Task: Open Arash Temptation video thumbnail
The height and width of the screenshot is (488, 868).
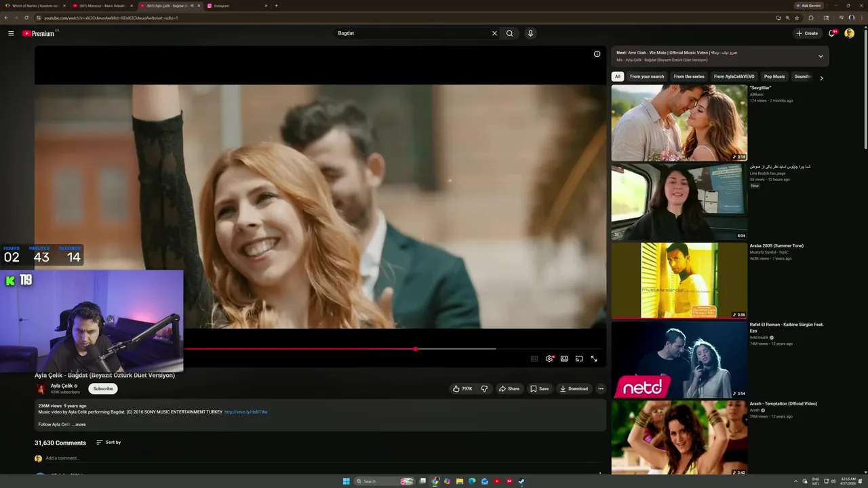Action: 679,438
